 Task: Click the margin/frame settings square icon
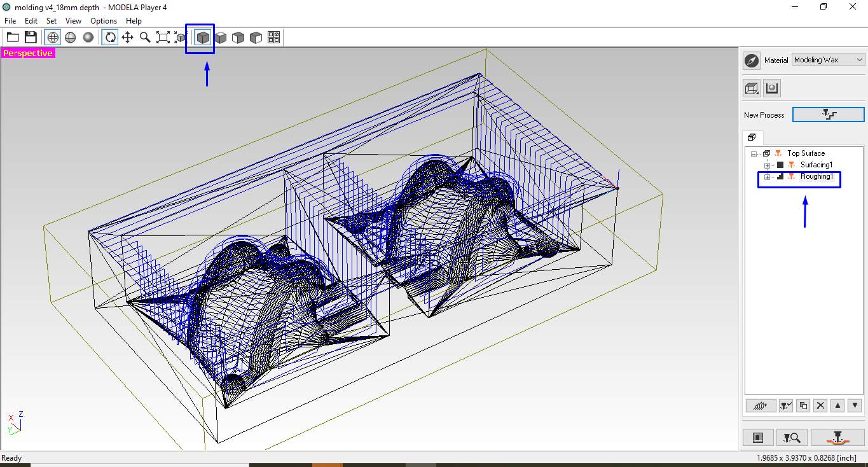[x=758, y=437]
